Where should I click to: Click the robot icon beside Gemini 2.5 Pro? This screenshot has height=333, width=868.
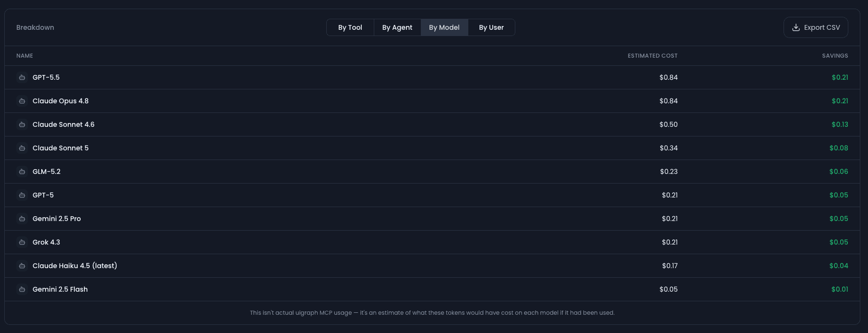pos(22,219)
